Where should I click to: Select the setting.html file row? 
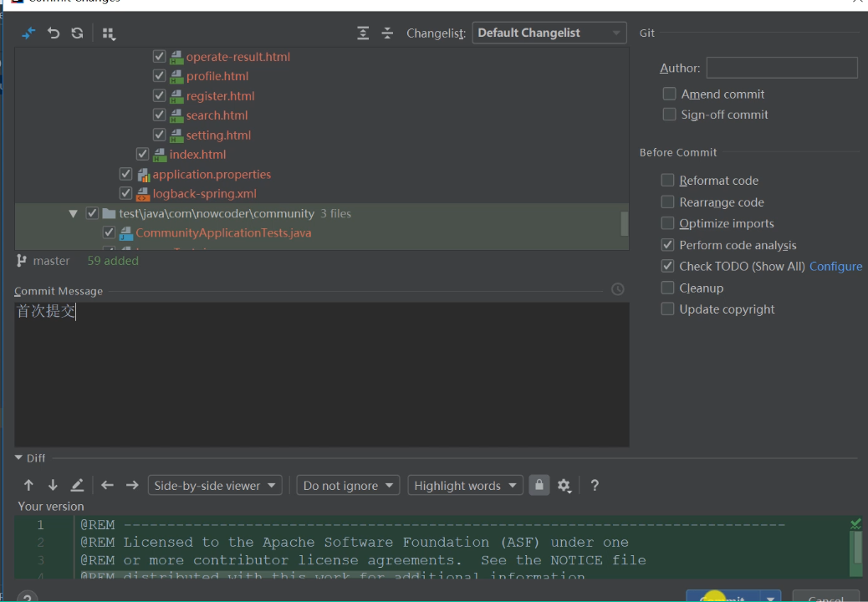(x=322, y=135)
